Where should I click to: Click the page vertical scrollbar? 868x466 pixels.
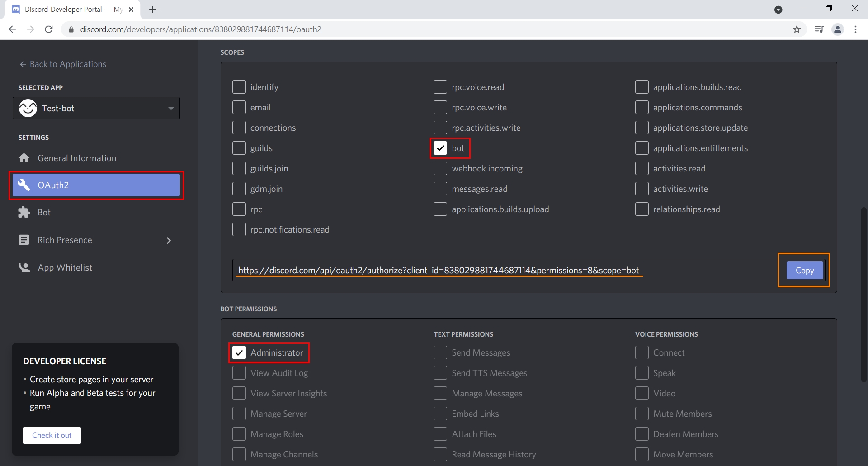tap(863, 294)
